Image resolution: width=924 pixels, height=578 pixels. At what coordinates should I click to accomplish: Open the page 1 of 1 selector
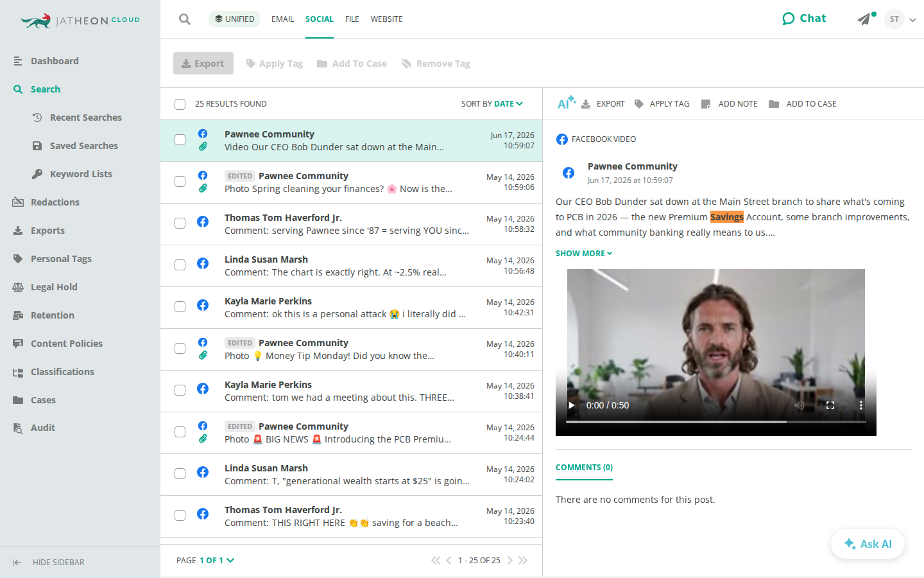(x=217, y=561)
